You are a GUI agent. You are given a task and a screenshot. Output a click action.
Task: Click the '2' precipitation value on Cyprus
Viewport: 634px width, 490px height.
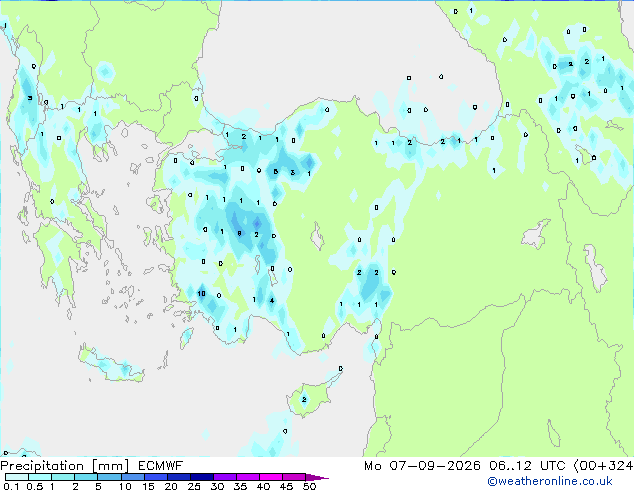(304, 399)
